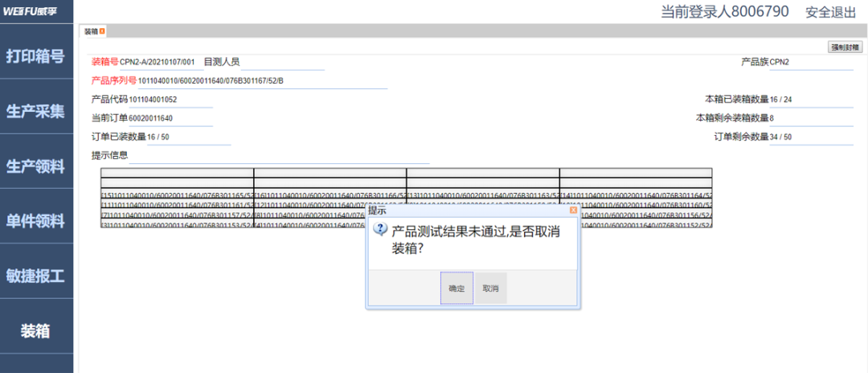
Task: Click the WEIFU logo
Action: (x=36, y=11)
